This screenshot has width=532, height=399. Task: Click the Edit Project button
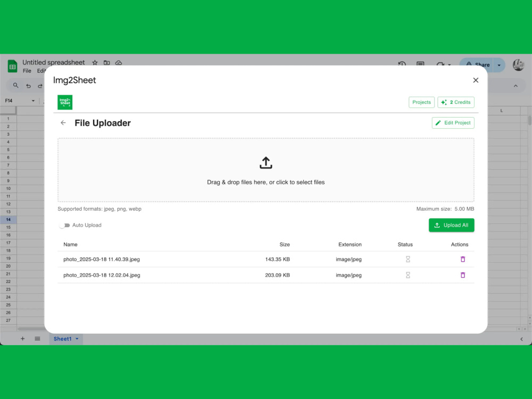point(453,123)
